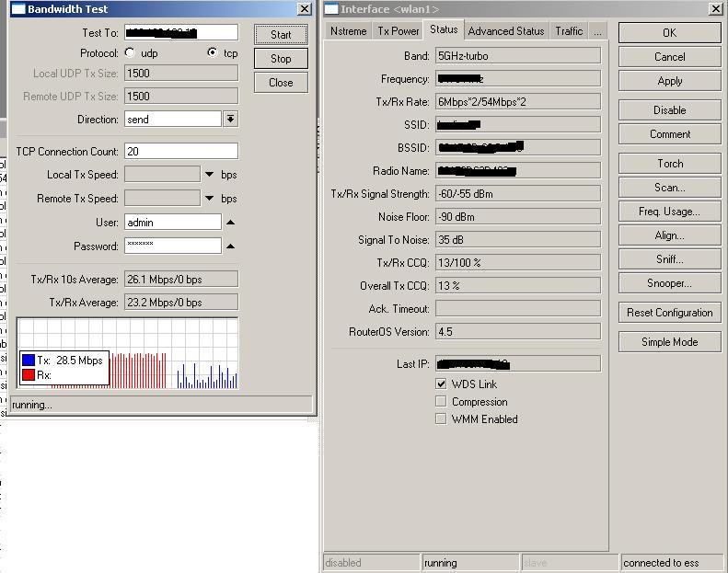Screen dimensions: 728x573
Task: Stop the running bandwidth test
Action: (x=281, y=58)
